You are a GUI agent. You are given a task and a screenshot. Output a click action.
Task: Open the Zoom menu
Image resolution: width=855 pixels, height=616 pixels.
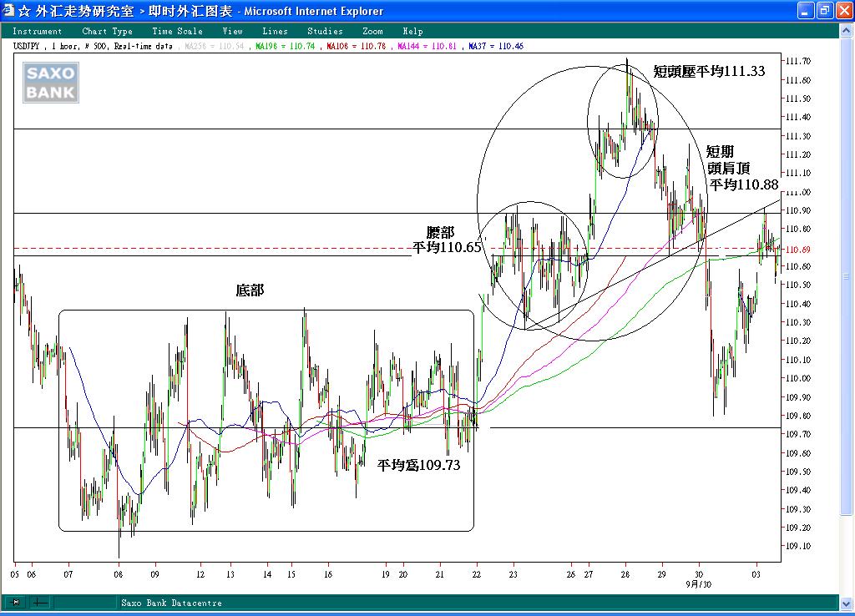click(373, 32)
